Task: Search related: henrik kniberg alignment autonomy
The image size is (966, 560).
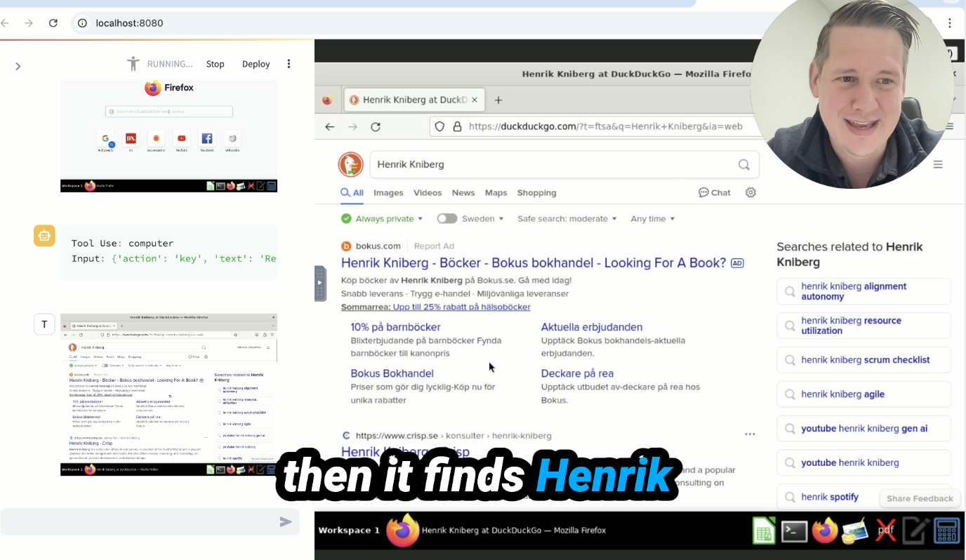Action: [864, 291]
